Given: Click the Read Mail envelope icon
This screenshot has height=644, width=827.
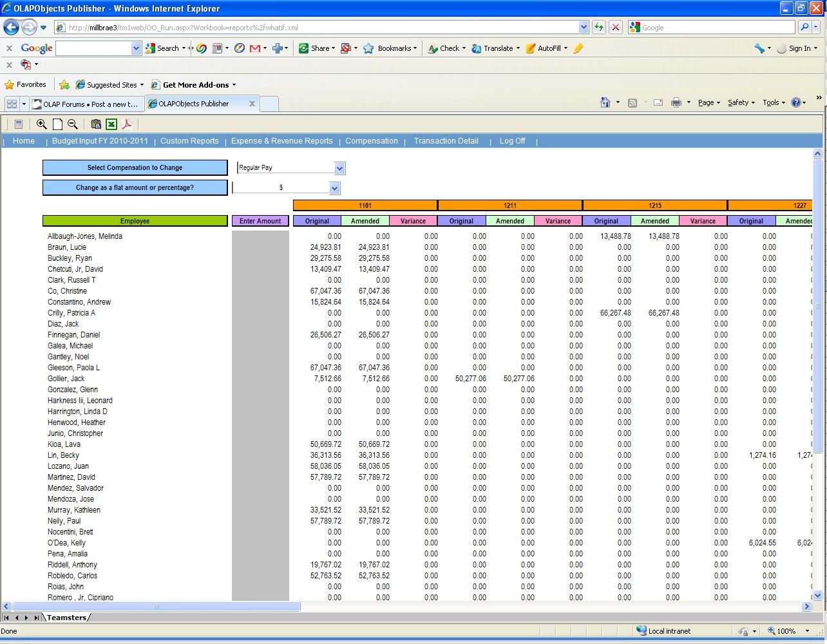Looking at the screenshot, I should click(x=658, y=102).
